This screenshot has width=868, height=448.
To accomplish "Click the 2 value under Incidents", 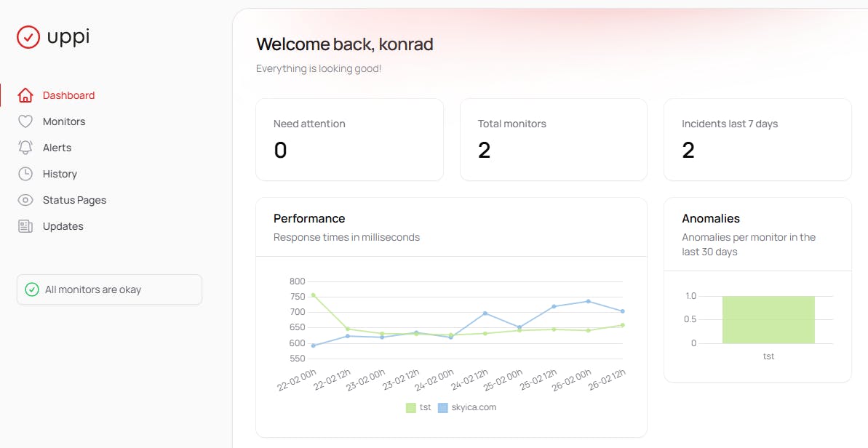I will (x=688, y=150).
